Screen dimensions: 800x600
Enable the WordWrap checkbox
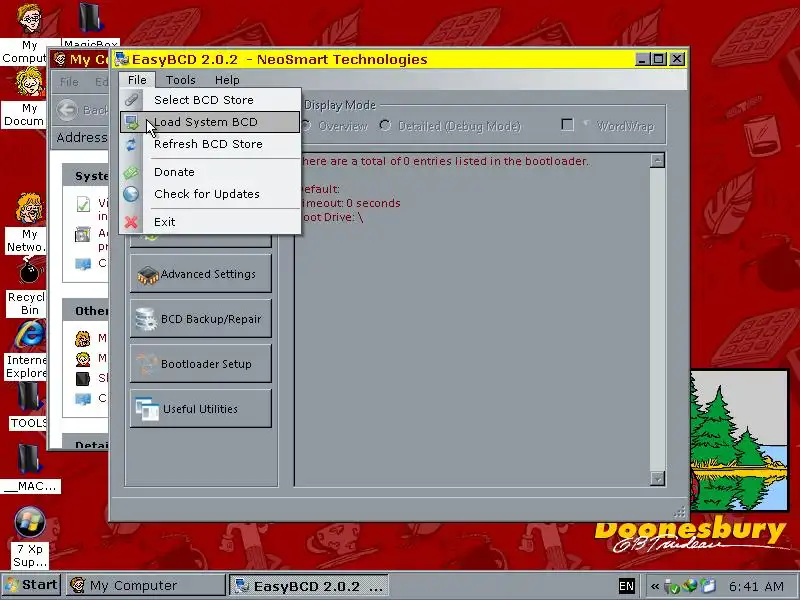click(x=567, y=124)
